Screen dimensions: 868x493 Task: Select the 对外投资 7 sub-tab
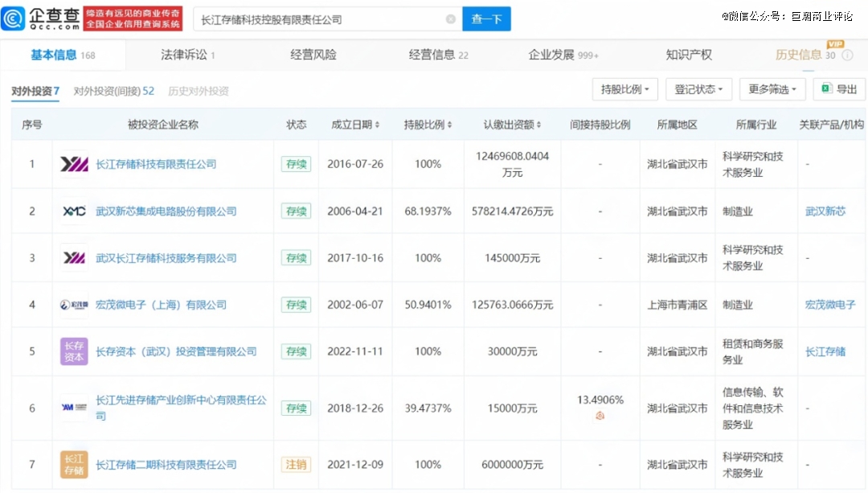point(35,91)
